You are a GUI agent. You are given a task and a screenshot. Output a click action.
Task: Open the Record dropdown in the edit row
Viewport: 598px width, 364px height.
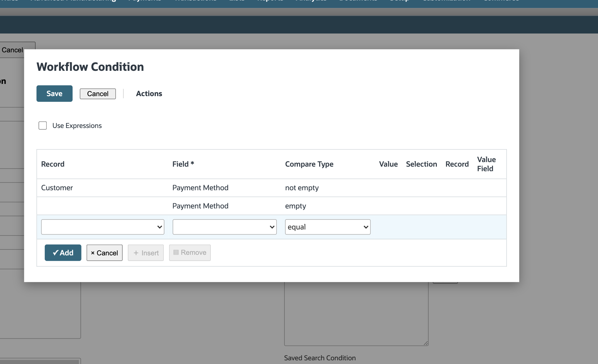tap(103, 227)
